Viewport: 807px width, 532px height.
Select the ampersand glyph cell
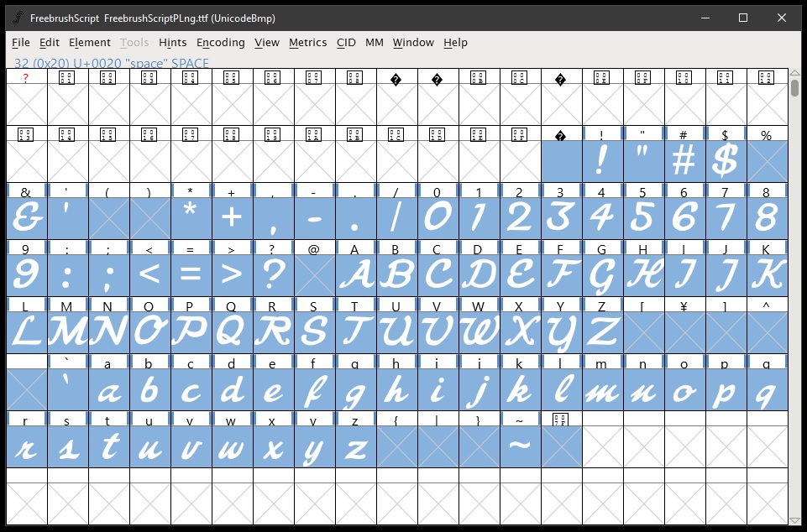pos(27,219)
